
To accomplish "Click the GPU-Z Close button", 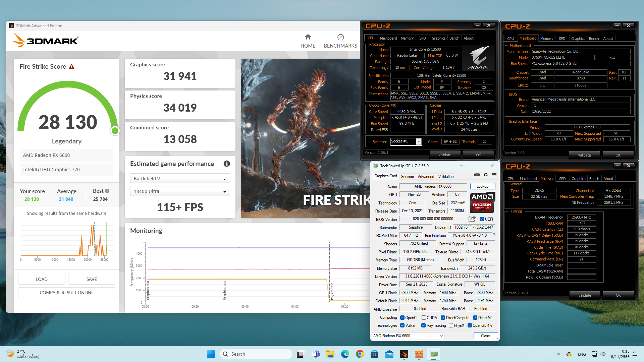I will [485, 336].
